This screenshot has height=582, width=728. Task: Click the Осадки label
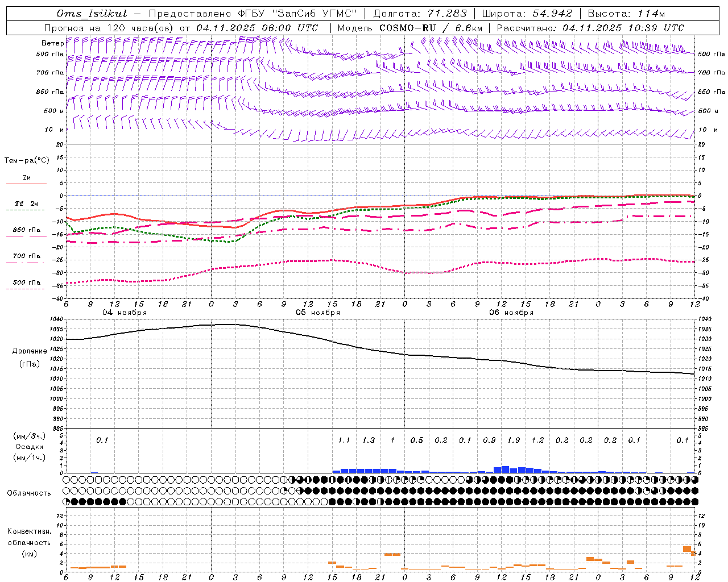[x=29, y=447]
